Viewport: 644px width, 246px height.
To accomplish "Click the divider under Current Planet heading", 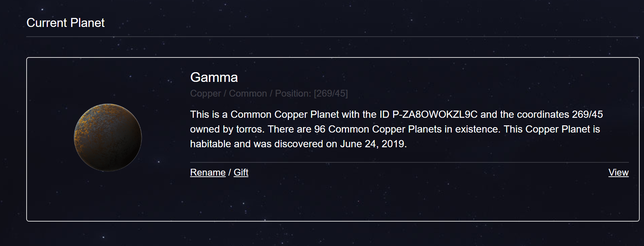I will pos(333,37).
